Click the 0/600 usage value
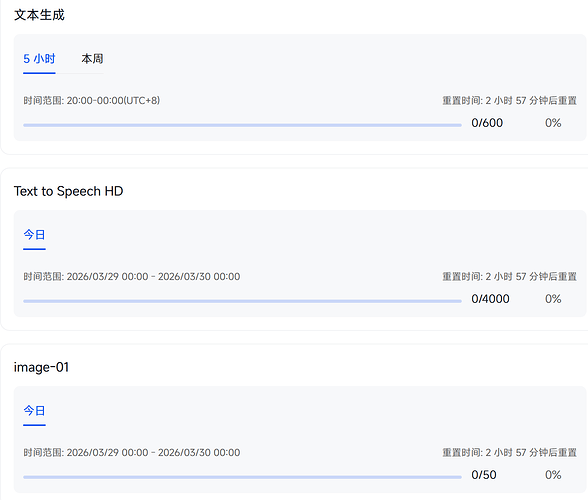588x500 pixels. pyautogui.click(x=487, y=123)
